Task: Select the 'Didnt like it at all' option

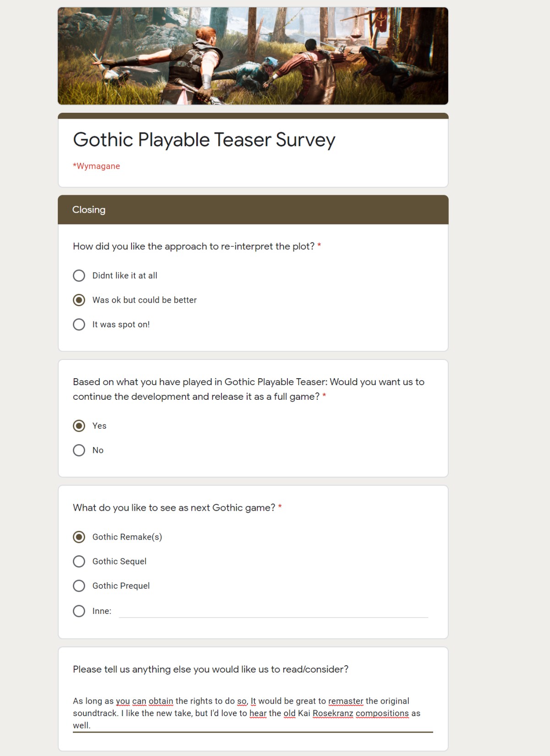Action: pyautogui.click(x=79, y=276)
